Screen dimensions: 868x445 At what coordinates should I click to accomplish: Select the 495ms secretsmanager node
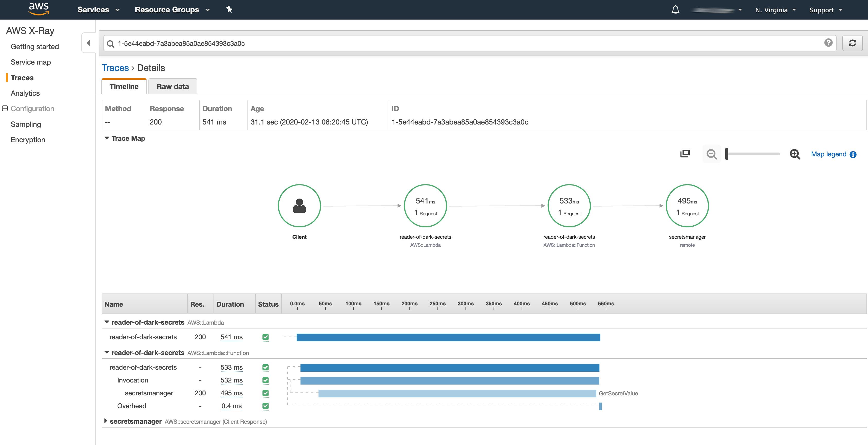(687, 206)
